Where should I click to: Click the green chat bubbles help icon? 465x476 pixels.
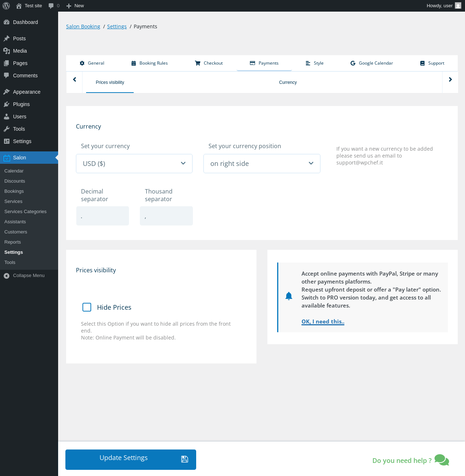pyautogui.click(x=442, y=460)
